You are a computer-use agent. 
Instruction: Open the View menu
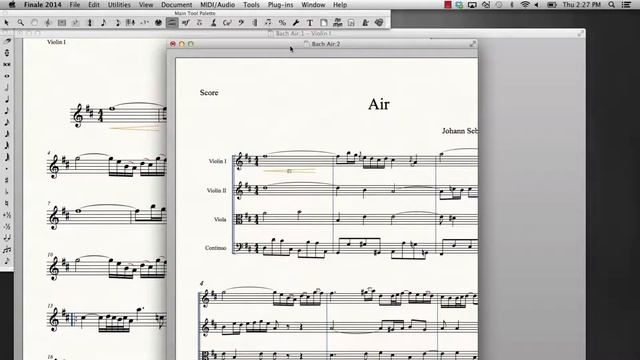tap(146, 5)
